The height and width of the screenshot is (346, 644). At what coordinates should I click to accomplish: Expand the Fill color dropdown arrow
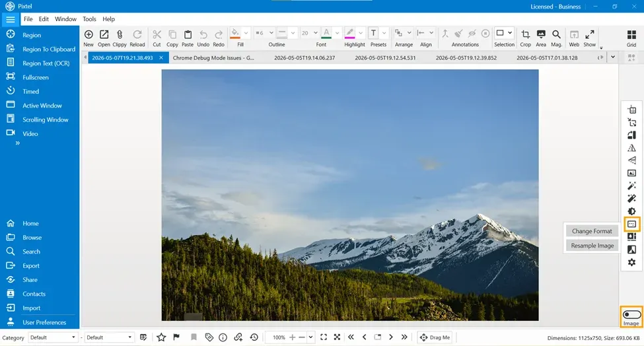(x=246, y=33)
